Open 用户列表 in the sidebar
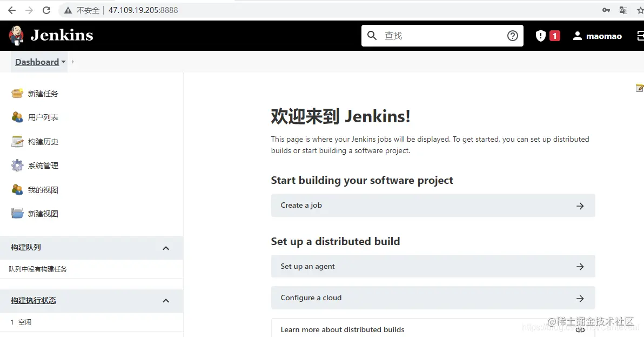This screenshot has width=644, height=337. 43,117
